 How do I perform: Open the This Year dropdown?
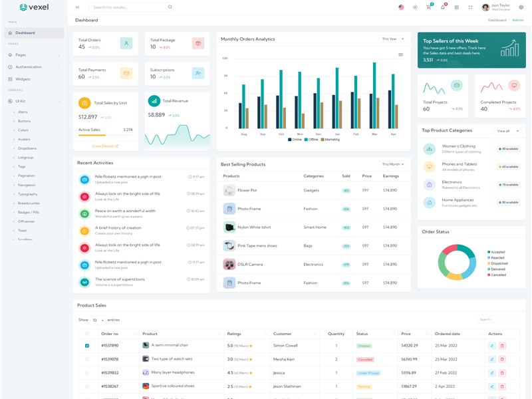(392, 39)
